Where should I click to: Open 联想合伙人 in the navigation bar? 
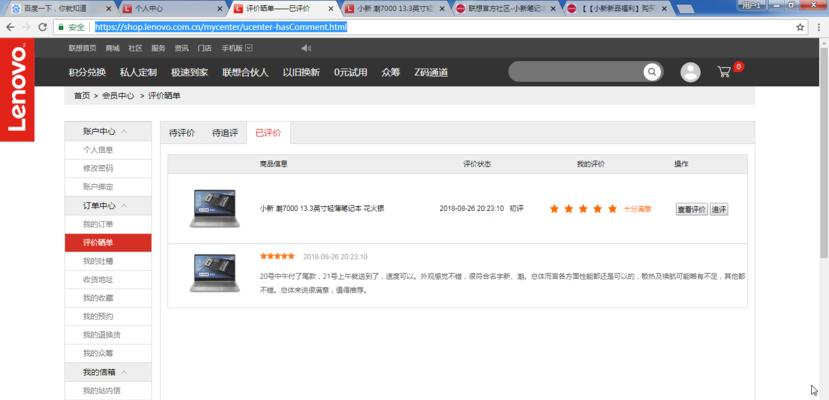(x=245, y=72)
